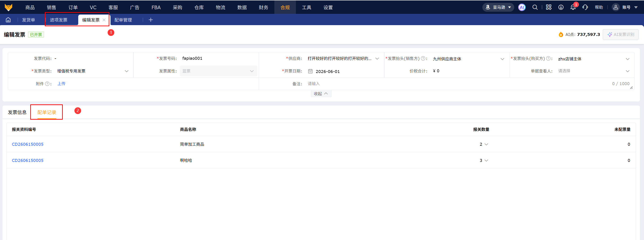Click the 报关数量 column header

coord(481,130)
